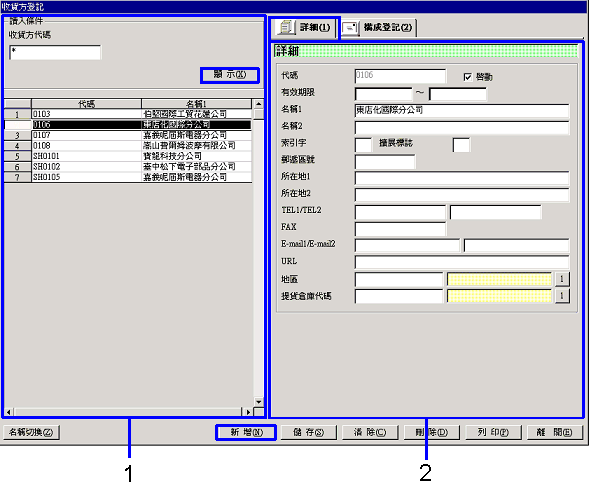Switch to the 詳細(1) tab
Screen dimensions: 591x489
click(305, 28)
